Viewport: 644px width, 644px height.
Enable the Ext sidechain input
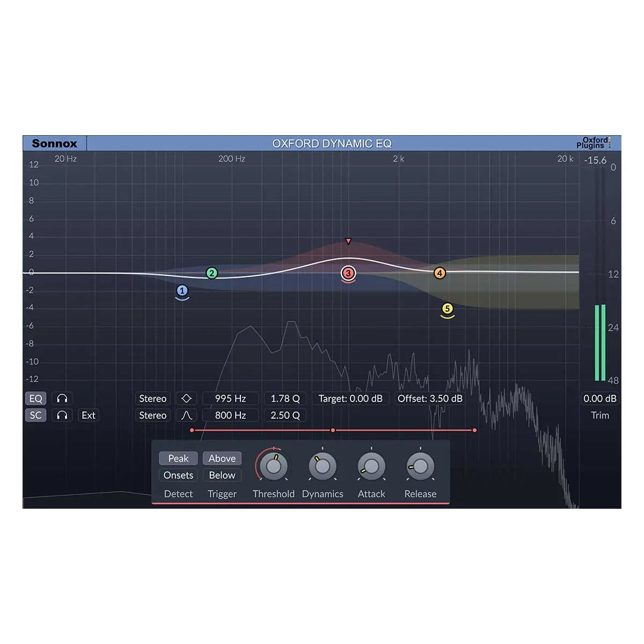coord(88,415)
